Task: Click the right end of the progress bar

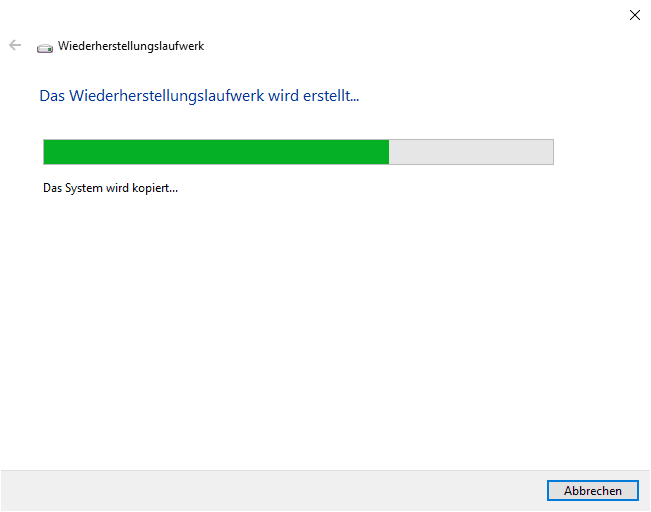Action: click(x=551, y=152)
